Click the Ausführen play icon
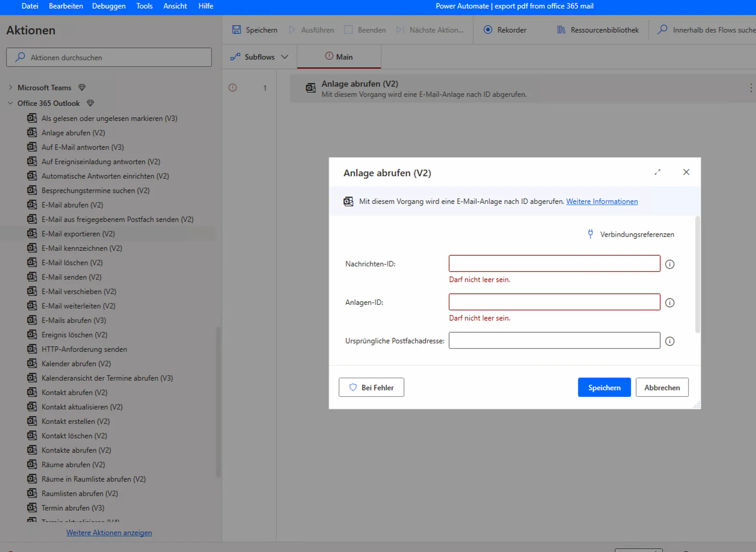 (x=292, y=30)
